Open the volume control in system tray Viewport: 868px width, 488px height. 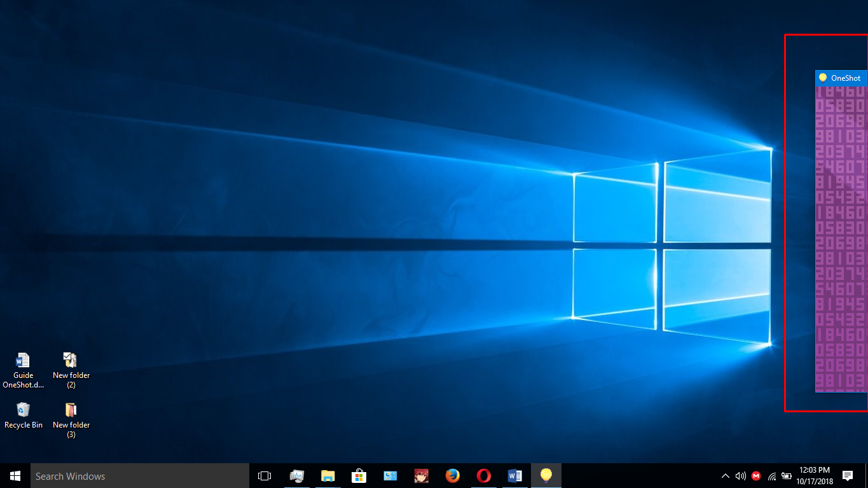click(x=740, y=476)
